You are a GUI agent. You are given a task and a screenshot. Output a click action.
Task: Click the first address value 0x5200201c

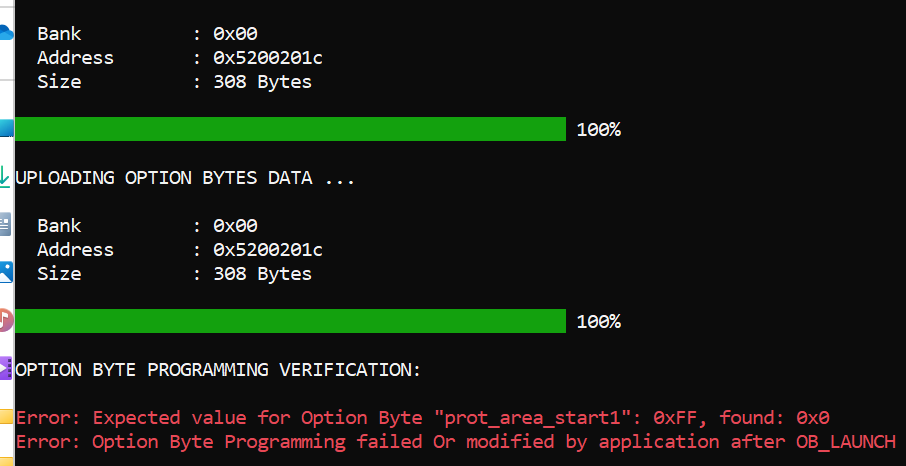[x=267, y=58]
